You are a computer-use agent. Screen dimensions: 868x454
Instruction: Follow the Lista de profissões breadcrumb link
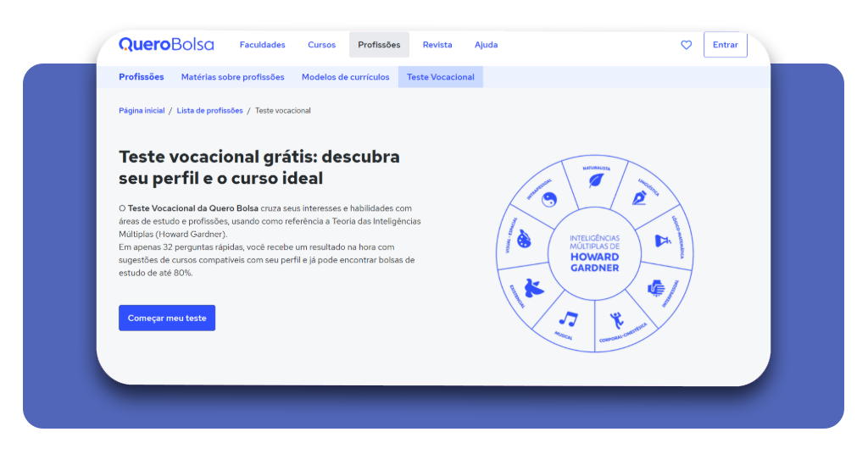tap(210, 111)
